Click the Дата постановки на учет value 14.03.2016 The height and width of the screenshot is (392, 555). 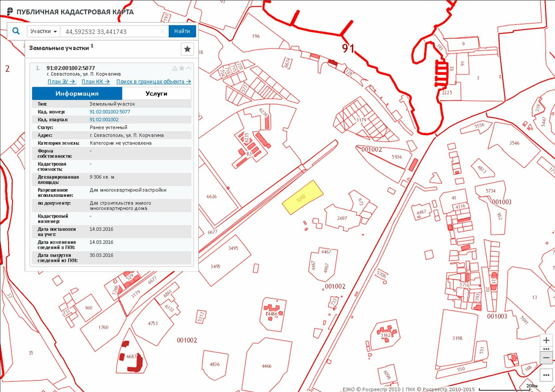pyautogui.click(x=101, y=229)
